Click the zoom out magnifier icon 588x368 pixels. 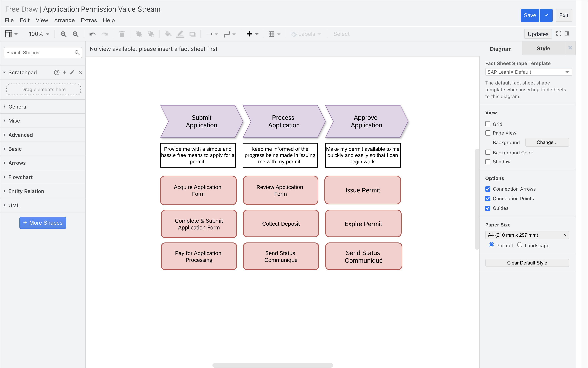(x=76, y=34)
